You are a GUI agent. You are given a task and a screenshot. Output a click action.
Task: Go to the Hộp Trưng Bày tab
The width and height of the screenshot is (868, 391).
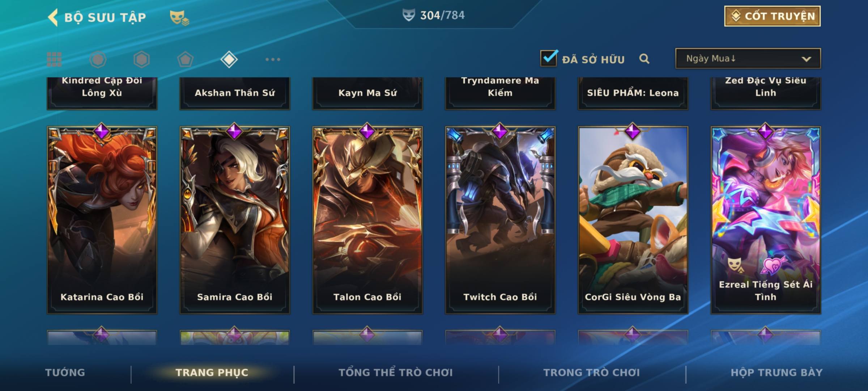pyautogui.click(x=776, y=373)
